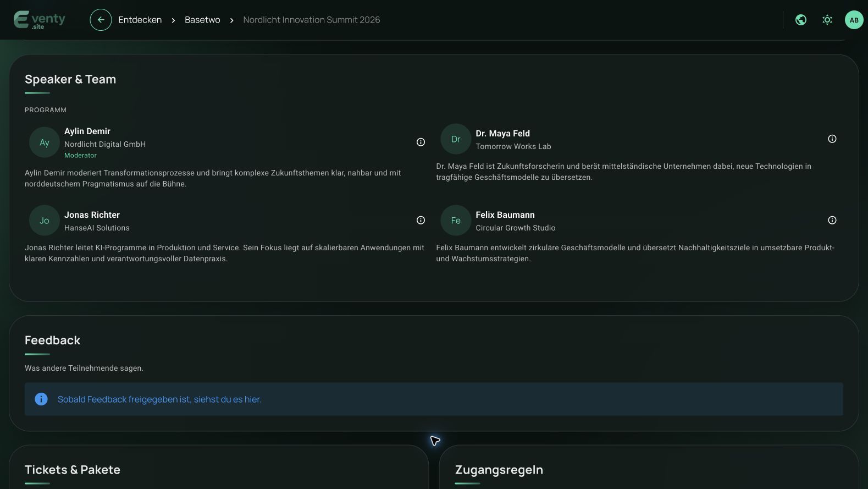Go to Entdecken breadcrumb
The image size is (868, 489).
pyautogui.click(x=140, y=20)
